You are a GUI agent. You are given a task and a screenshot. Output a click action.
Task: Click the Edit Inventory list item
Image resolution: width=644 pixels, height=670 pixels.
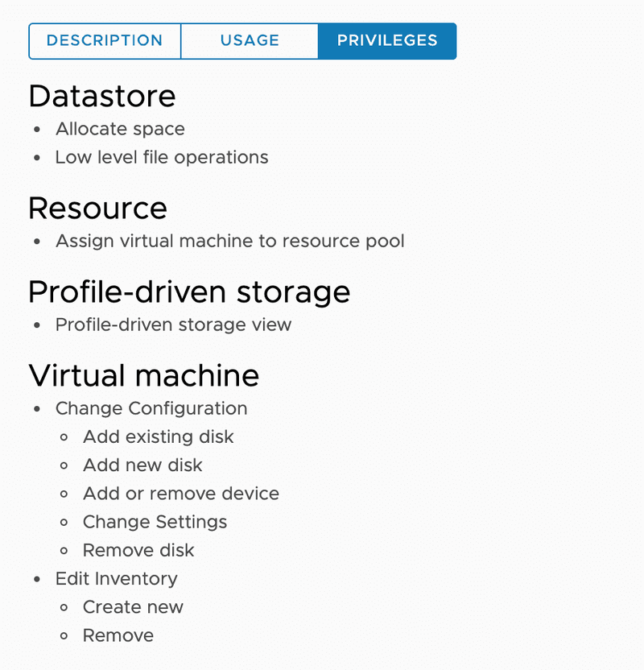coord(116,578)
